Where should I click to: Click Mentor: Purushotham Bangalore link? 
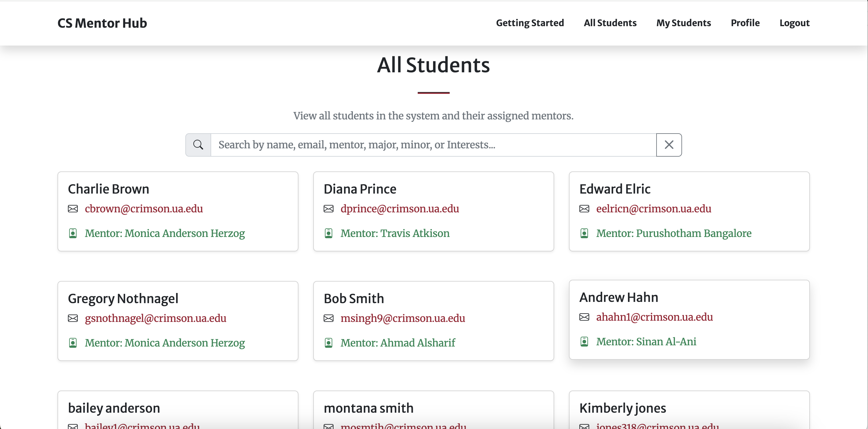(x=673, y=233)
